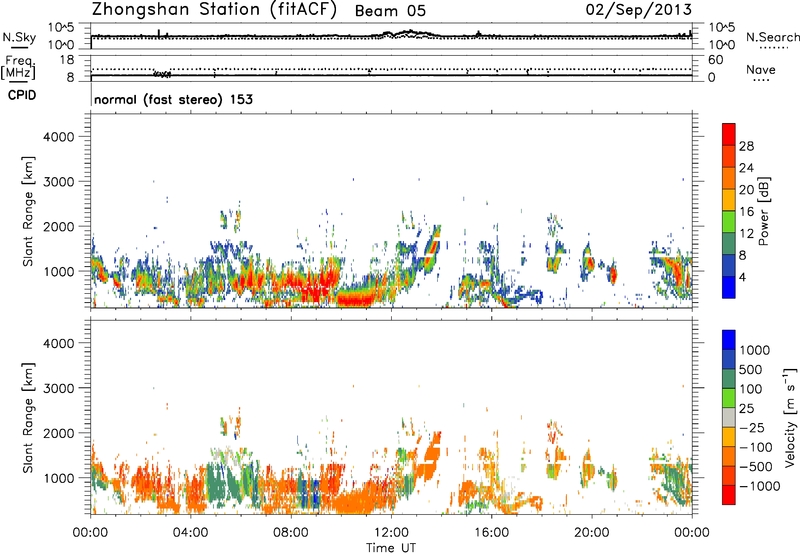The image size is (800, 554).
Task: Click the '08:00' time axis label
Action: (x=291, y=533)
